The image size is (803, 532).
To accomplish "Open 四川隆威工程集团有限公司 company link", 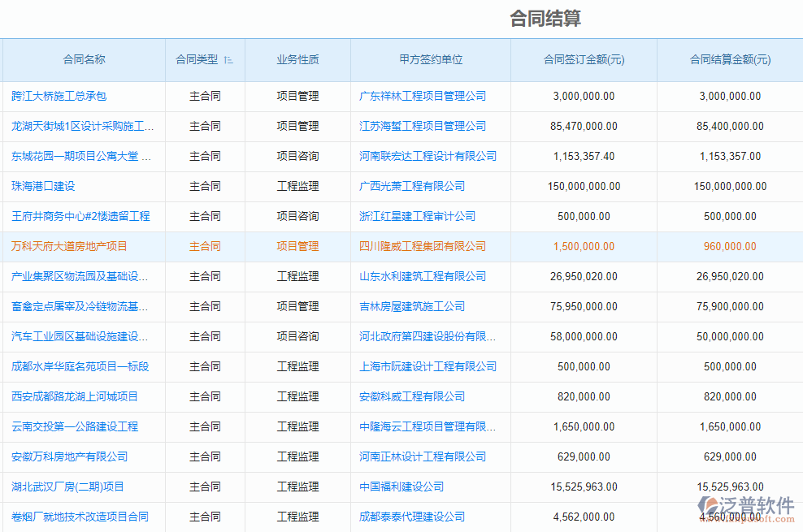I will [423, 246].
